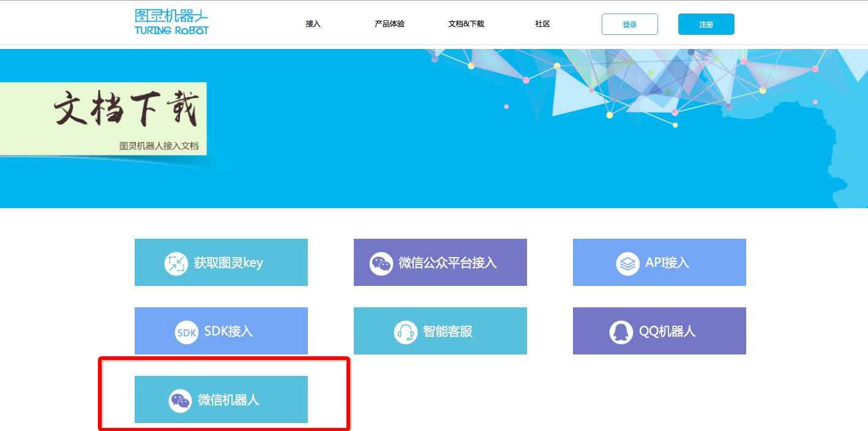Open the 获取图灵key tile
This screenshot has width=868, height=431.
tap(221, 262)
